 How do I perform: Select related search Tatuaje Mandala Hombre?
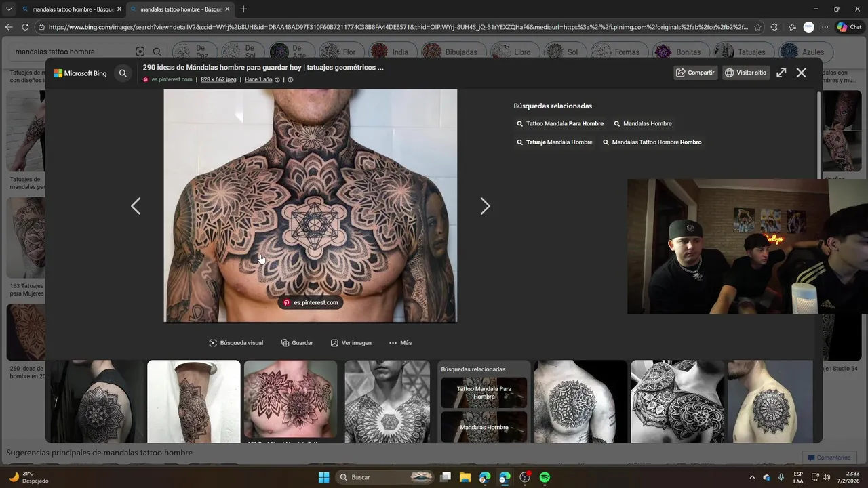(x=555, y=142)
